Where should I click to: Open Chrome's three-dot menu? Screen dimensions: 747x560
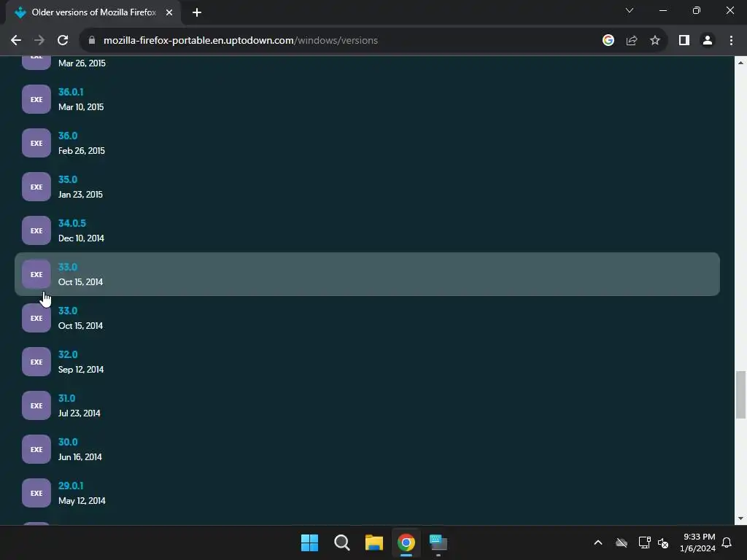(x=731, y=41)
